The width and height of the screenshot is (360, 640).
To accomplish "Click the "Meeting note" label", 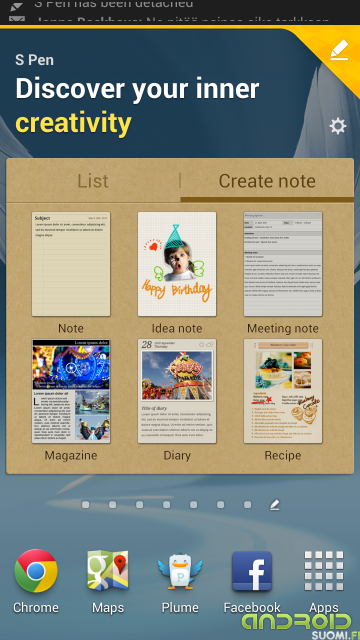I will pos(283,328).
